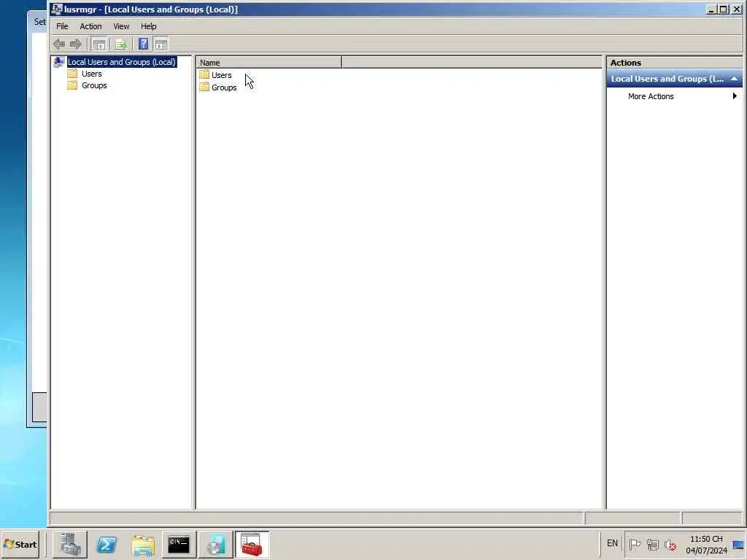Screen dimensions: 747x560
Task: Open Server Manager from the taskbar
Action: (69, 544)
